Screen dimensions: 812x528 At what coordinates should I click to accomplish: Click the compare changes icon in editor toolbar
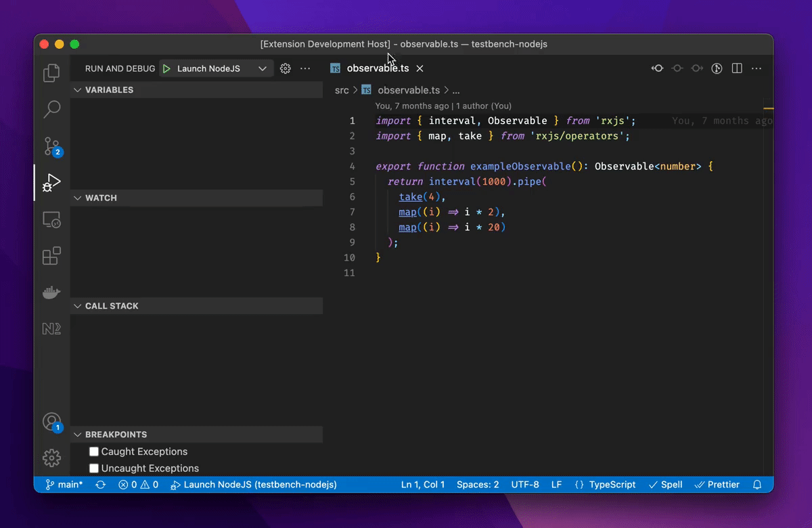pos(657,68)
